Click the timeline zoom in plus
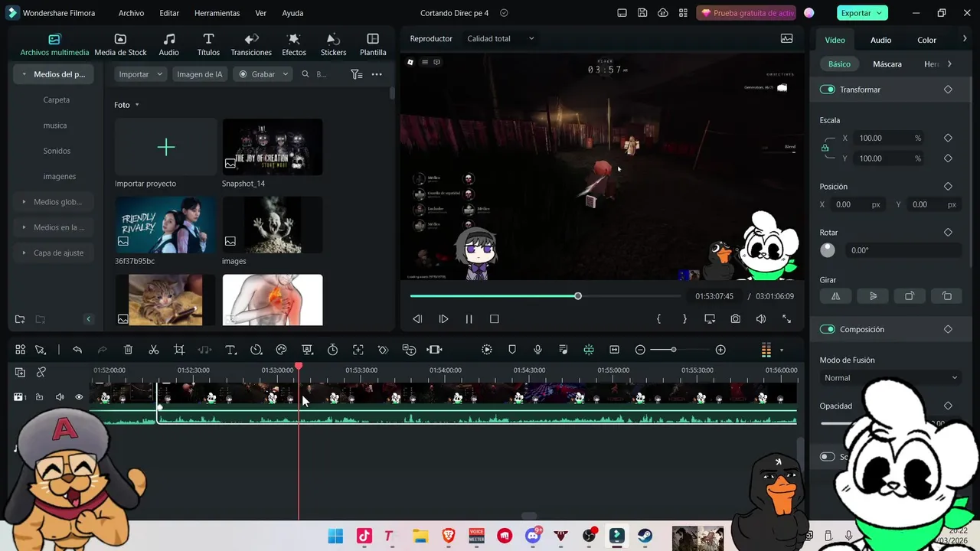 tap(720, 350)
